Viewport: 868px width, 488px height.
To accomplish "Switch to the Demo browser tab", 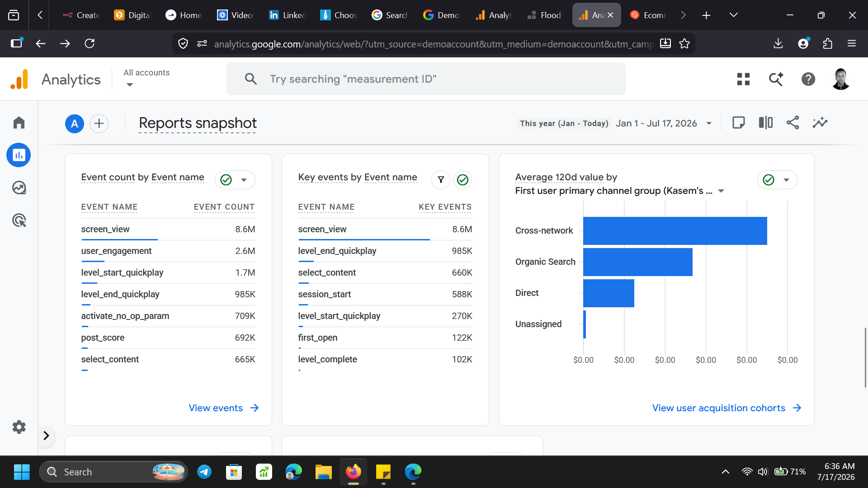I will (442, 15).
